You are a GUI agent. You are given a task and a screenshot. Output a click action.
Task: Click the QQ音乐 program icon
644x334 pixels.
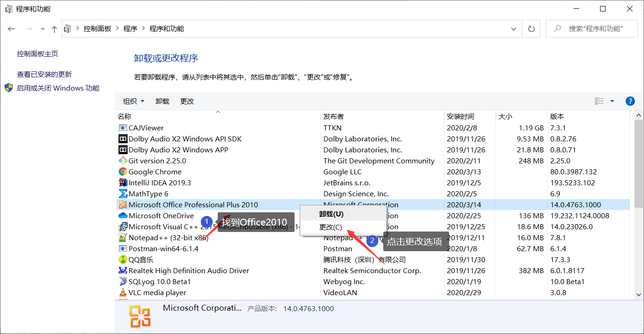click(123, 259)
